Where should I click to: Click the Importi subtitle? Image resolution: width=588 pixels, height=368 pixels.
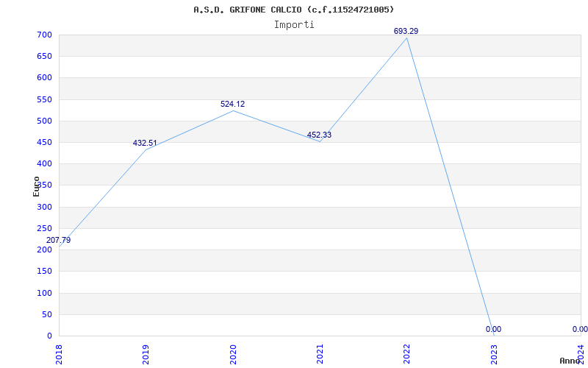point(294,25)
